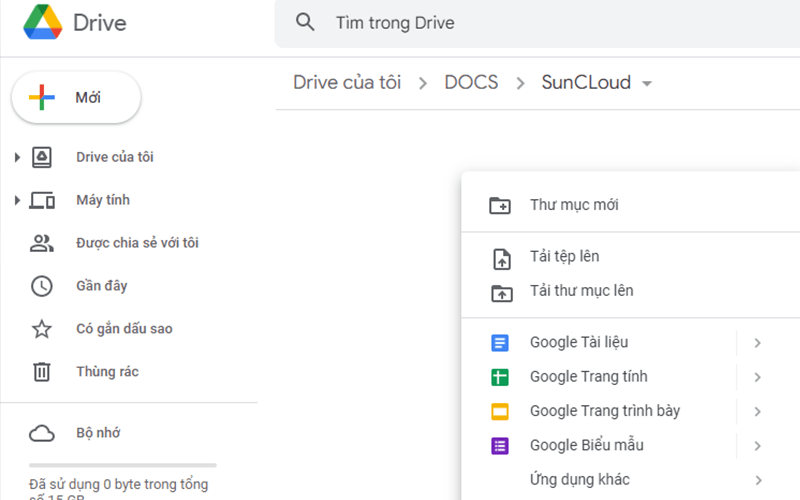The width and height of the screenshot is (800, 500).
Task: Expand Google Tài liệu submenu arrow
Action: 758,343
